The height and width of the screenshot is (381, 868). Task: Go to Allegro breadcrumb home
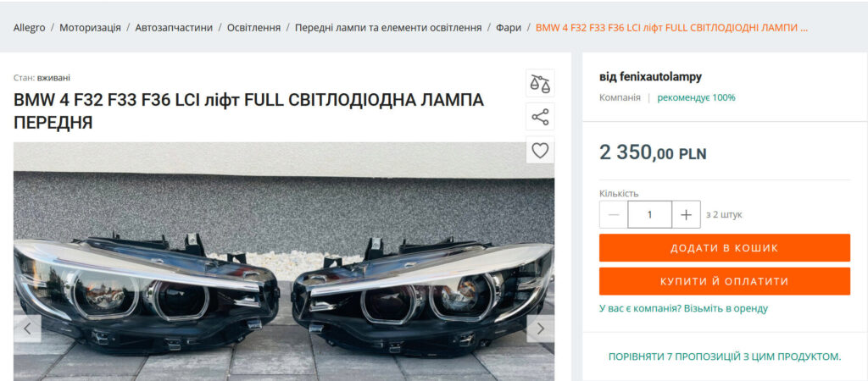(x=30, y=28)
